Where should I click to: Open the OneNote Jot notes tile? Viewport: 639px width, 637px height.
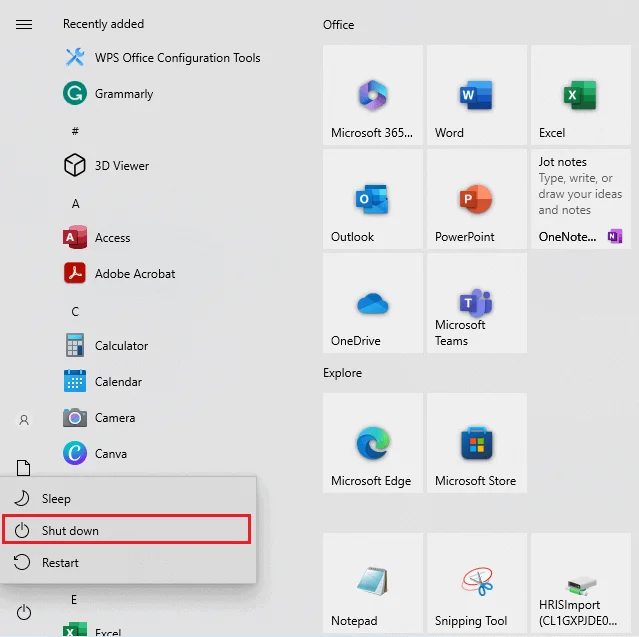pyautogui.click(x=581, y=199)
